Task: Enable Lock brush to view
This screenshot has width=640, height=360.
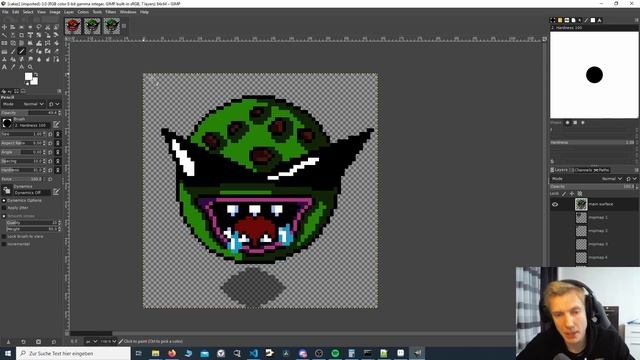Action: 4,236
